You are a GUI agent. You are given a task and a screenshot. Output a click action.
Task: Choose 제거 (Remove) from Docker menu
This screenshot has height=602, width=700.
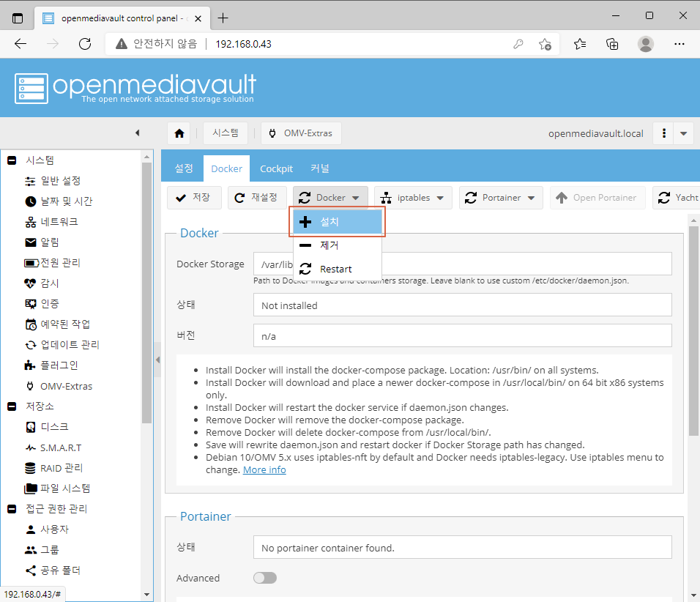(x=338, y=245)
